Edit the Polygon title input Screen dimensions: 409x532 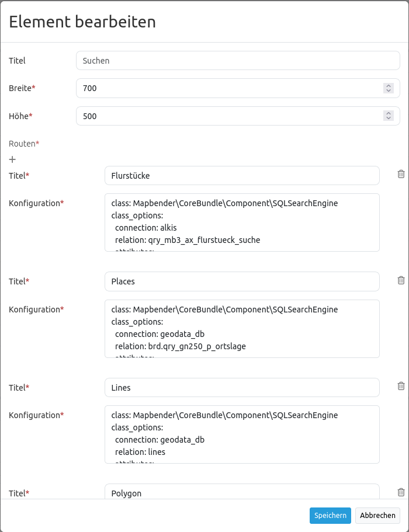(x=242, y=492)
